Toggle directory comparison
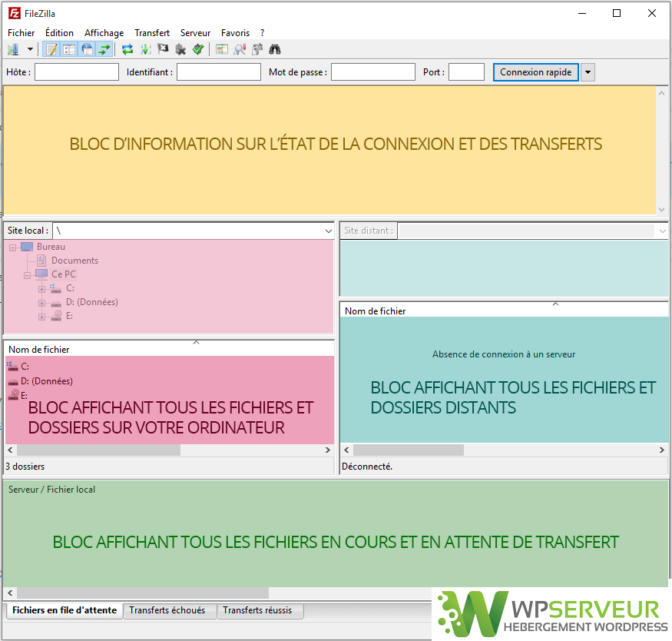This screenshot has width=672, height=641. (240, 49)
